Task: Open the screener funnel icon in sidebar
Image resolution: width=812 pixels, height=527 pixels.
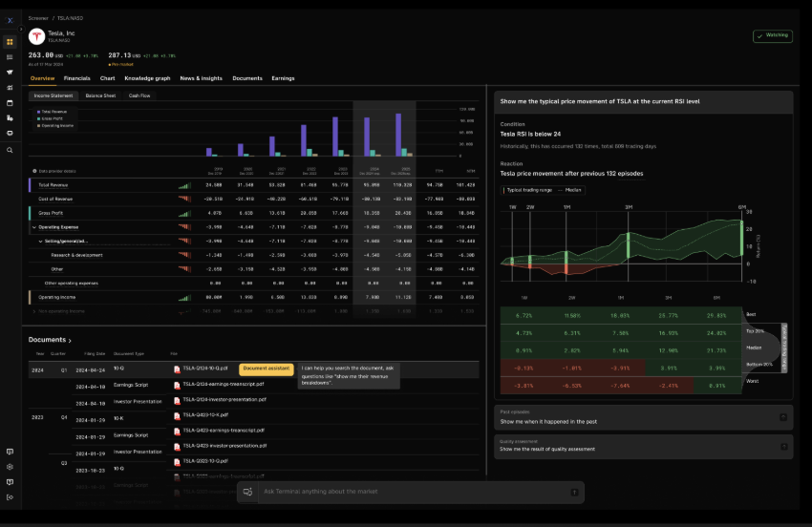Action: point(10,73)
